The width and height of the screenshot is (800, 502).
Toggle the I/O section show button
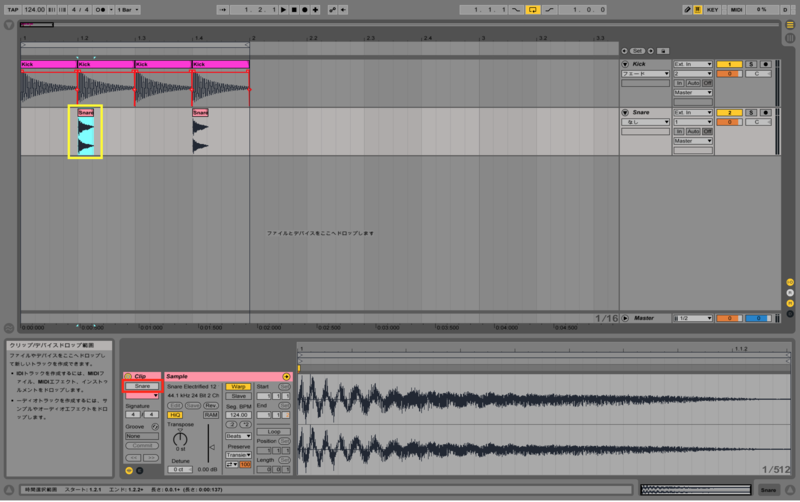(x=790, y=283)
